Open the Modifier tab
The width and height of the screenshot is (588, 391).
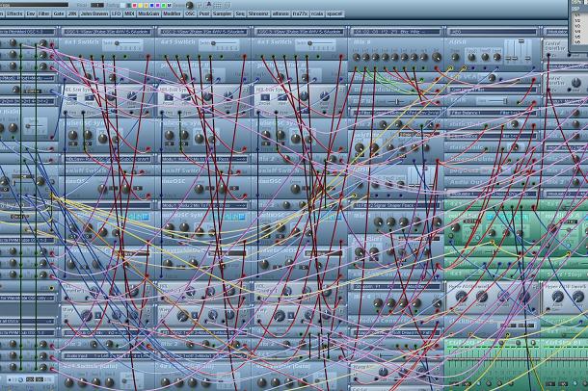coord(173,13)
